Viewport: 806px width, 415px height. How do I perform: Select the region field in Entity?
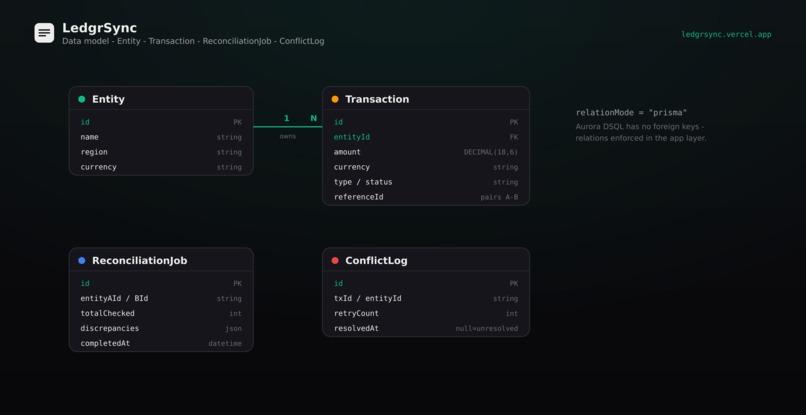161,152
